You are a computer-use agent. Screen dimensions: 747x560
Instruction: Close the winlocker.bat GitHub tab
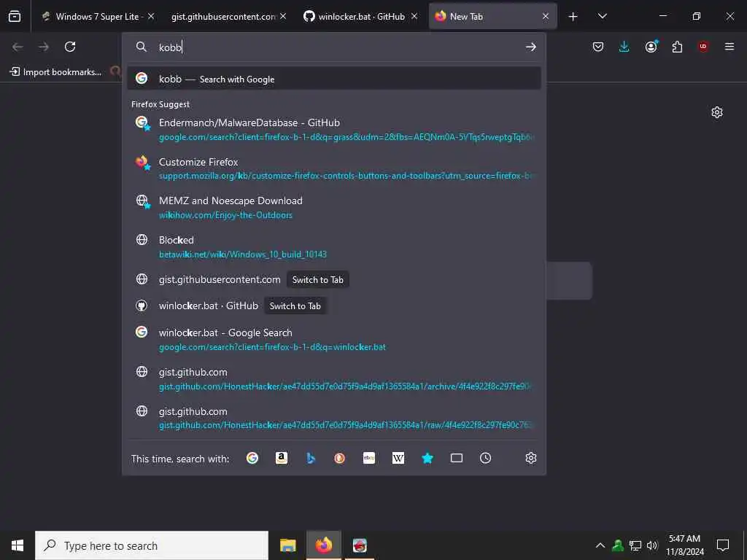coord(414,17)
